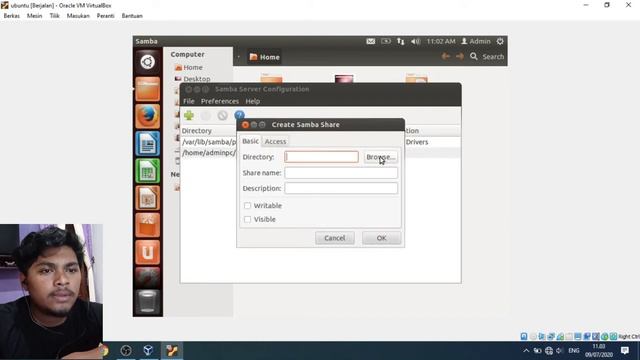Open VirtualBox Berkas menu
Screen dimensions: 640x360
point(11,16)
